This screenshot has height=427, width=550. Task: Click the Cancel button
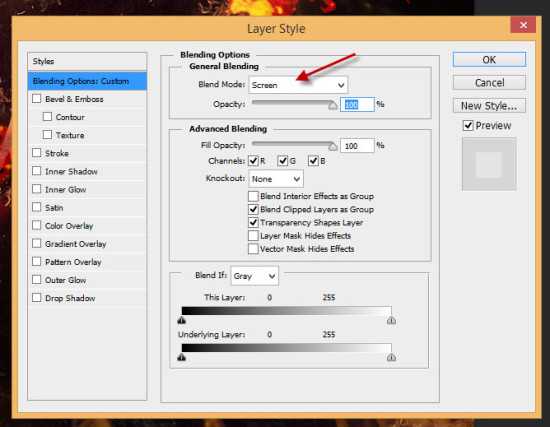tap(489, 83)
